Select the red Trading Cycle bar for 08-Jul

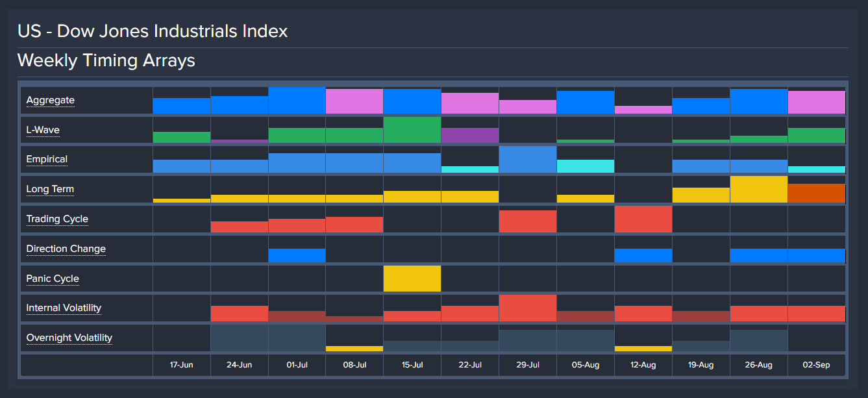354,225
